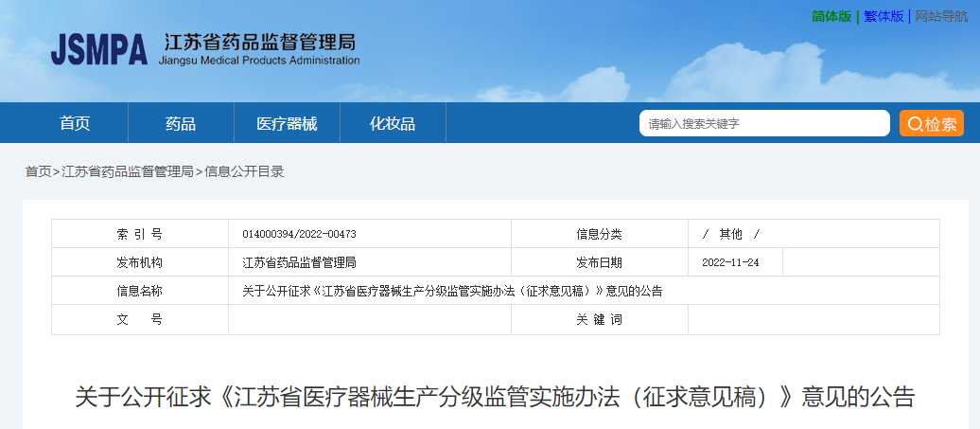Switch to 繁体版 language version

(884, 17)
